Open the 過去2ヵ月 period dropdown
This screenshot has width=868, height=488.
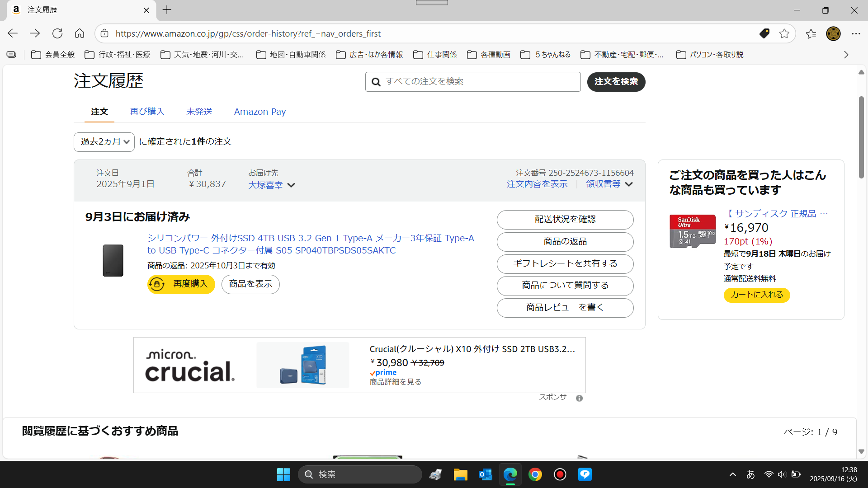point(104,142)
